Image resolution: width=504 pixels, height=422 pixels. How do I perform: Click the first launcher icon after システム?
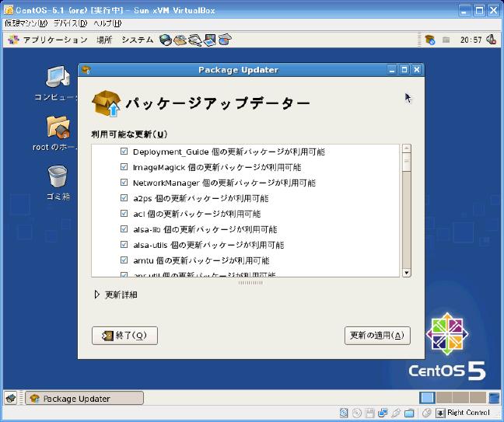pyautogui.click(x=165, y=40)
